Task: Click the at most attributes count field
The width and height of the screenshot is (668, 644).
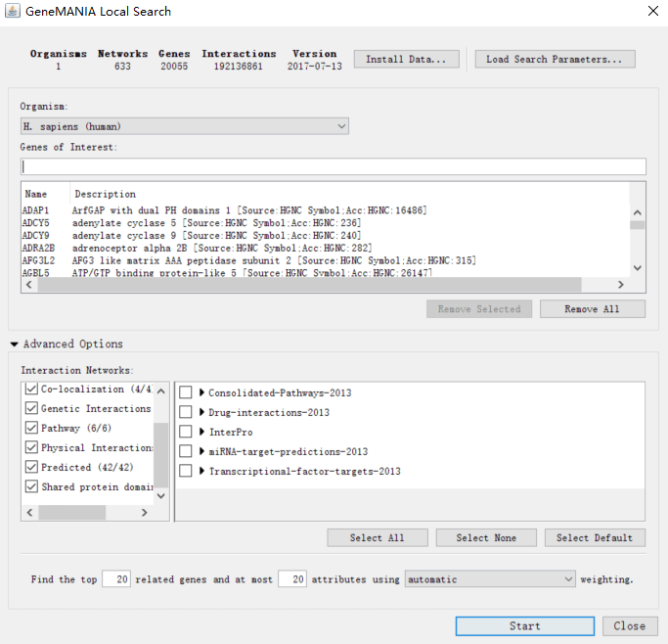Action: point(292,579)
